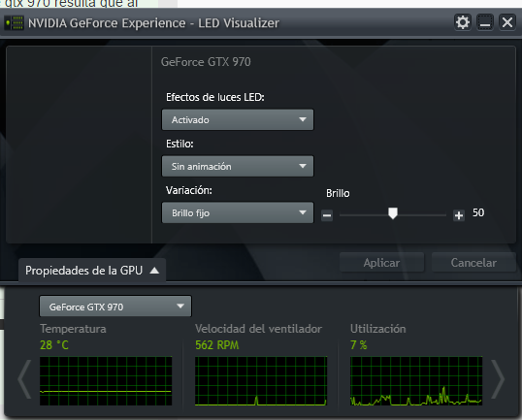Click the window title LED Visualizer text

point(239,23)
